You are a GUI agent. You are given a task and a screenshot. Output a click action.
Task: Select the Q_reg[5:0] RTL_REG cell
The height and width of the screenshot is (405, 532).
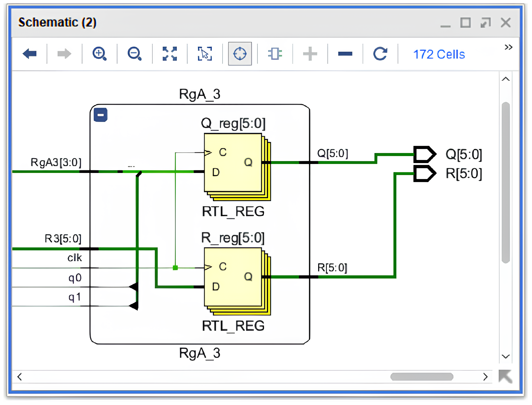point(233,163)
